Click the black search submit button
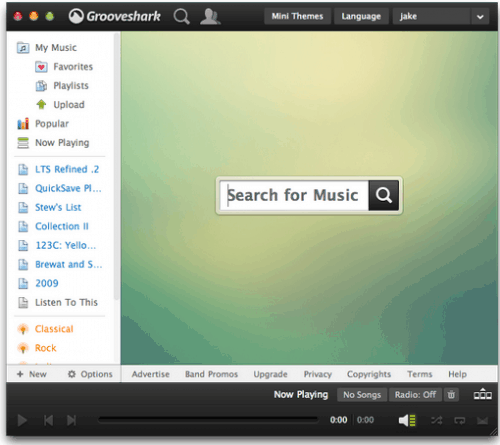The width and height of the screenshot is (500, 445). point(384,195)
